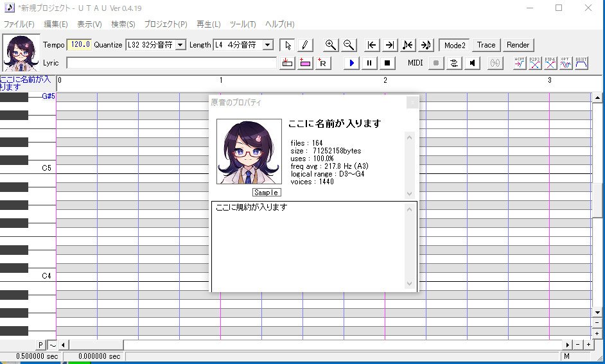The height and width of the screenshot is (364, 605).
Task: Open the プロジェクト(P) menu
Action: tap(166, 24)
